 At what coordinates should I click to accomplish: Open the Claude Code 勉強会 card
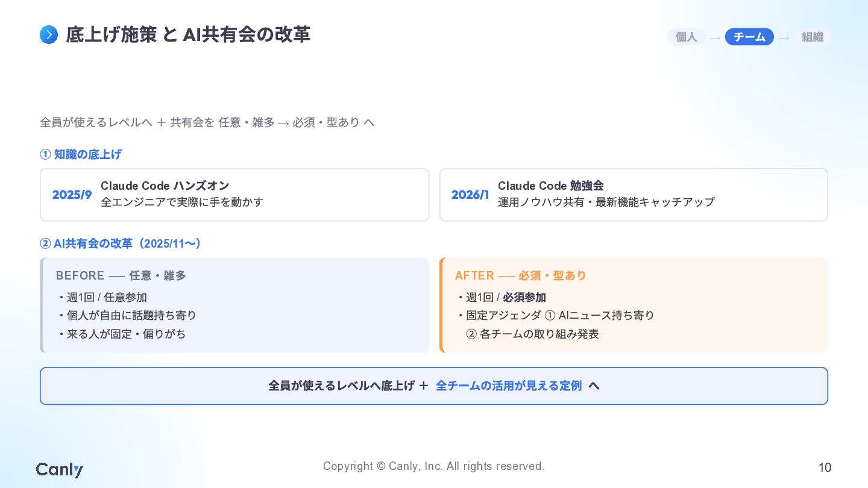[634, 195]
